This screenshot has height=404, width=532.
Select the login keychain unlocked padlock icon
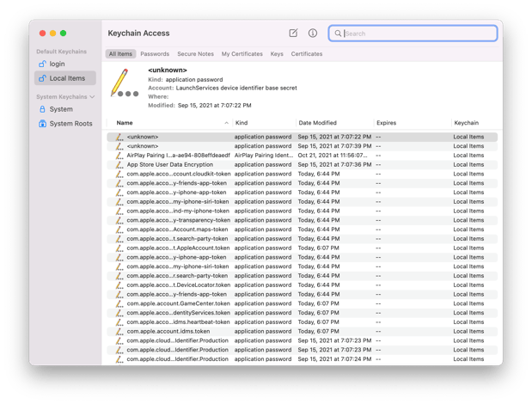42,64
